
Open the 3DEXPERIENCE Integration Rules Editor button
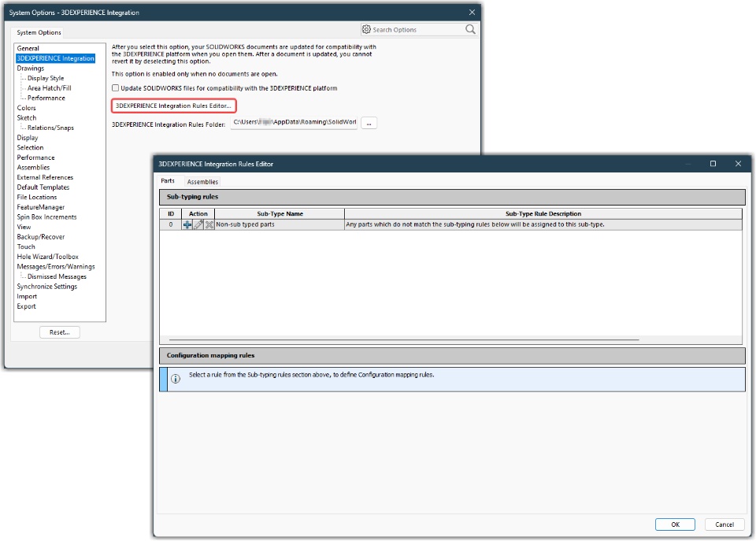[x=173, y=106]
